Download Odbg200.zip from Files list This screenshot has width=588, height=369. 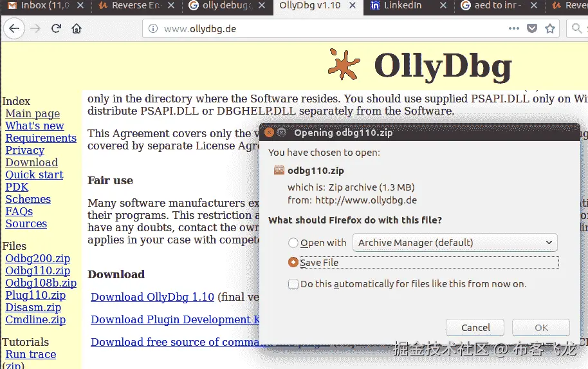(x=37, y=258)
